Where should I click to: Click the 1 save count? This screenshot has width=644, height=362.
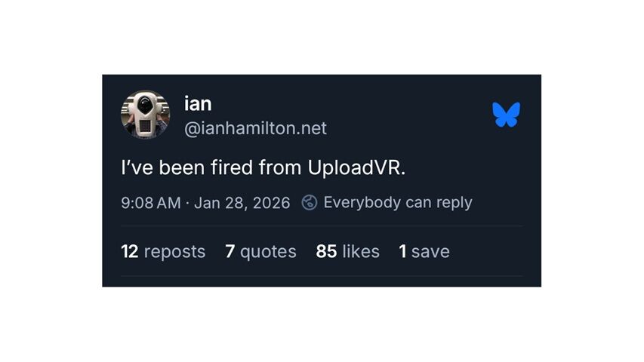pos(424,251)
